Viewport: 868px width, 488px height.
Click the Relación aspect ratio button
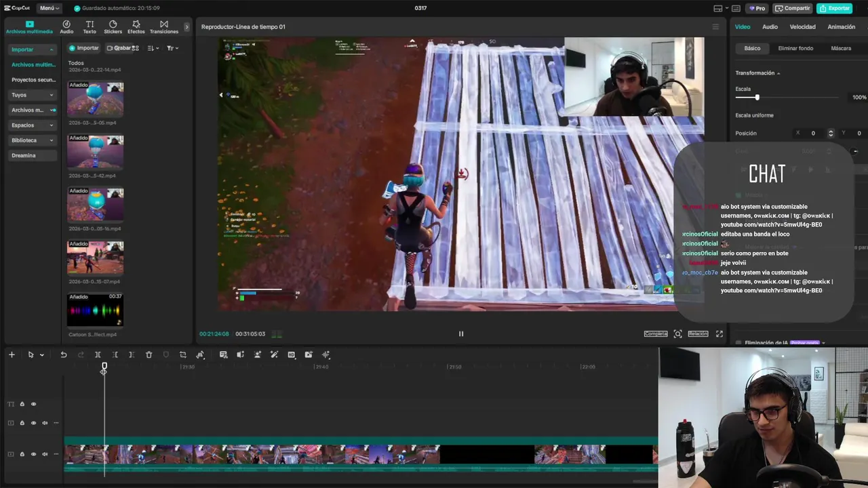[698, 333]
